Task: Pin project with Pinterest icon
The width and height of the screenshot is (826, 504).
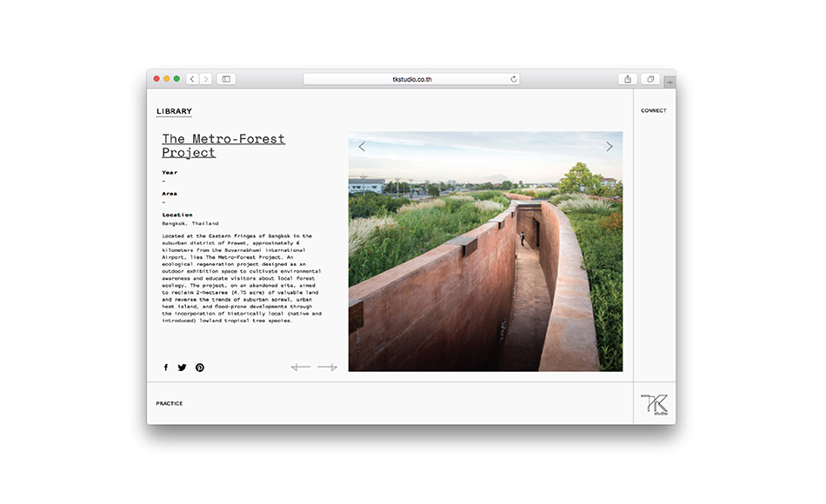Action: [200, 368]
